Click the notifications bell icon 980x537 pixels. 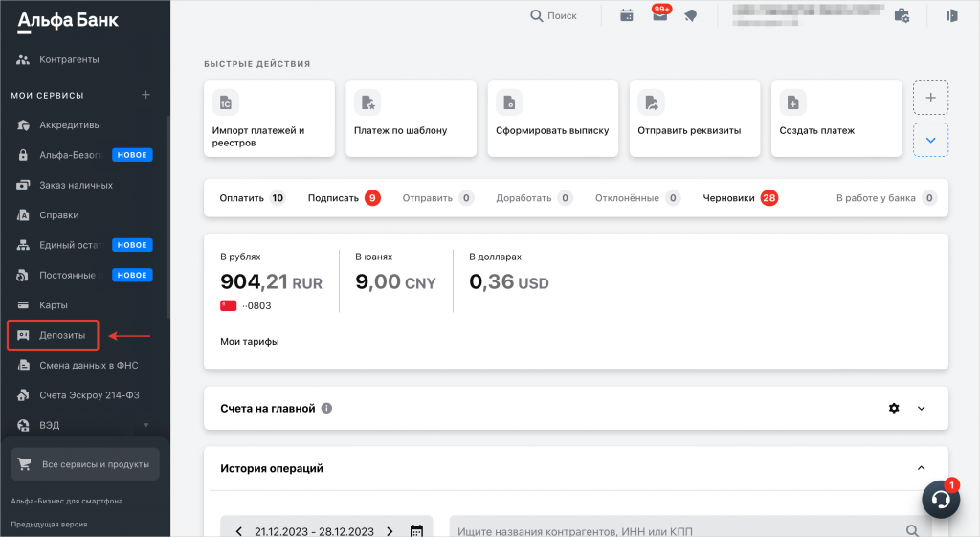coord(690,15)
